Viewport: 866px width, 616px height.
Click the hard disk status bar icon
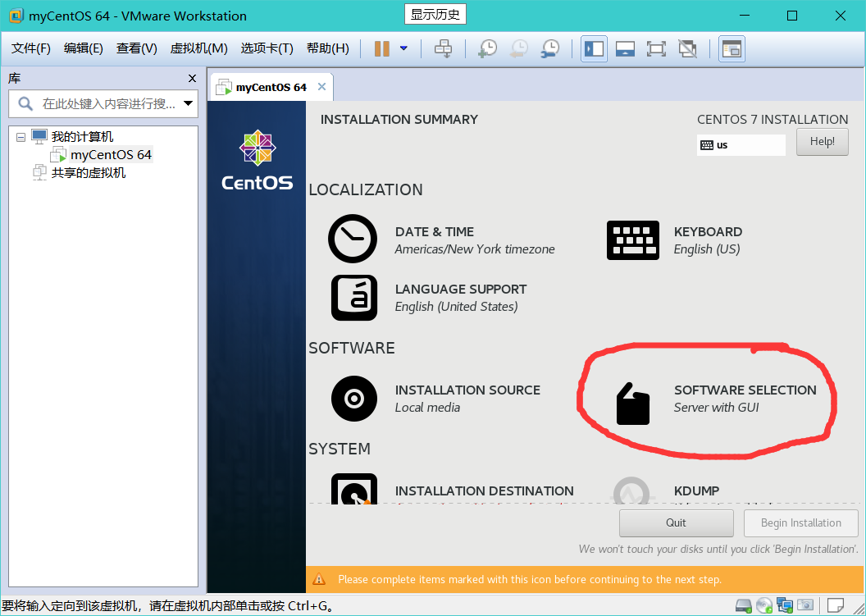pos(743,605)
